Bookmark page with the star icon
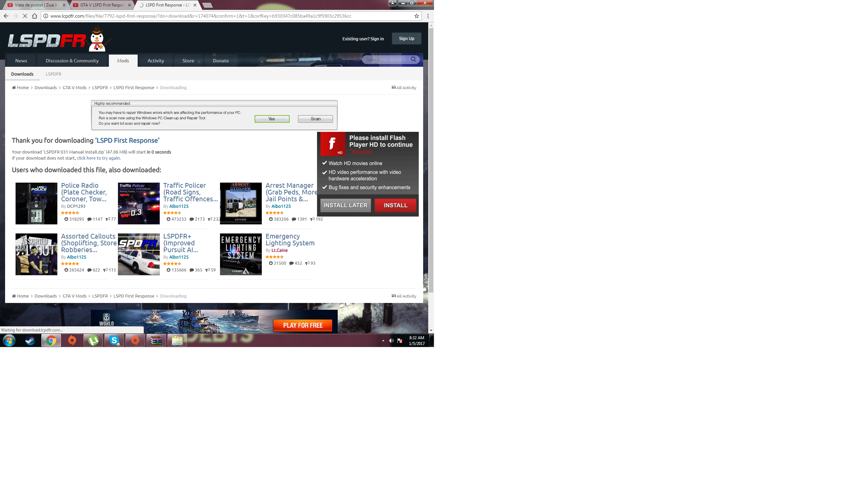Screen dimensions: 868x488 (416, 16)
